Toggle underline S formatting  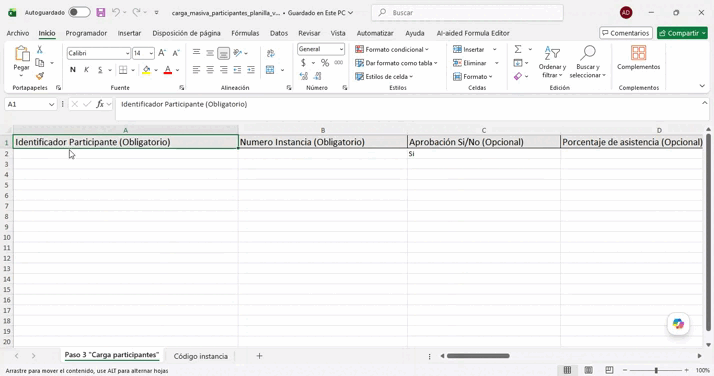tap(100, 70)
